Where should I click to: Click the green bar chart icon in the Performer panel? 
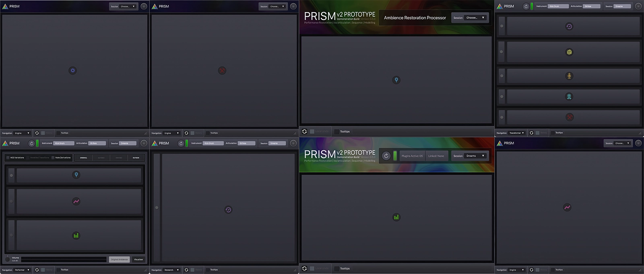tap(76, 235)
